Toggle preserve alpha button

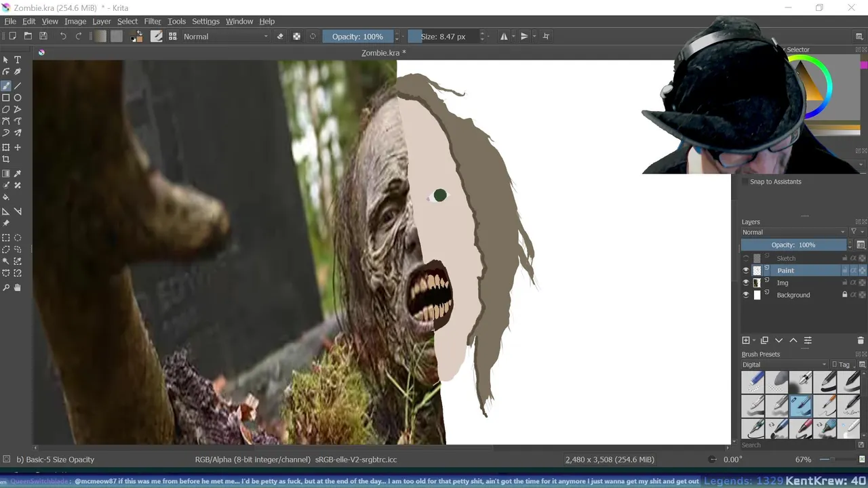tap(296, 36)
